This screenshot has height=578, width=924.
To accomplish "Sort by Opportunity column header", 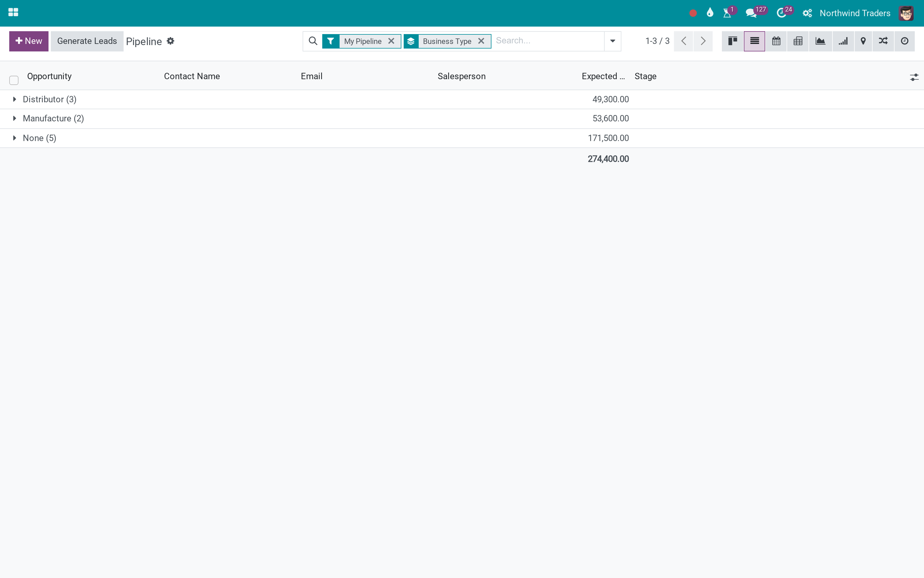I will (x=49, y=76).
